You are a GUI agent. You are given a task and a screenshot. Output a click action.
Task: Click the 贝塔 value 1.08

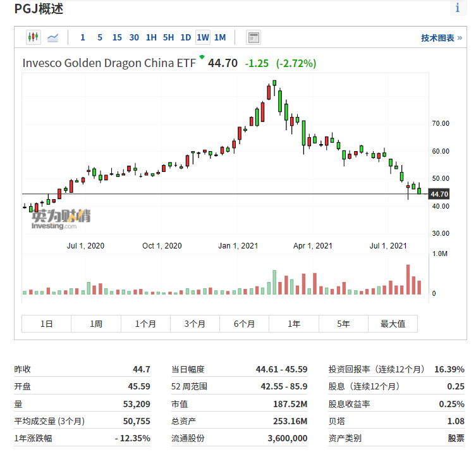(456, 421)
